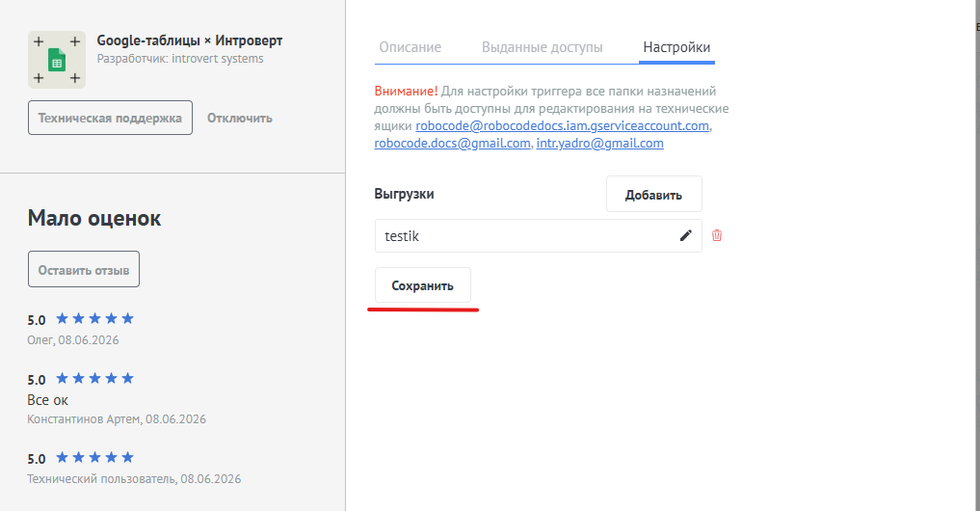The height and width of the screenshot is (511, 980).
Task: Edit the testik export with pencil icon
Action: click(x=686, y=236)
